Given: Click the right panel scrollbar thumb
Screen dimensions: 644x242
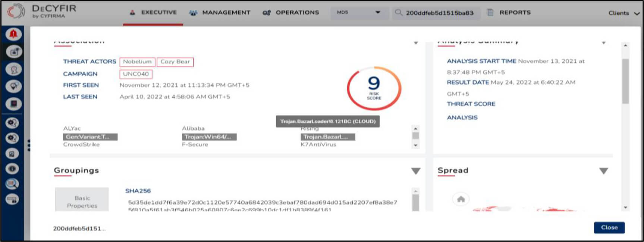Looking at the screenshot, I should [625, 81].
